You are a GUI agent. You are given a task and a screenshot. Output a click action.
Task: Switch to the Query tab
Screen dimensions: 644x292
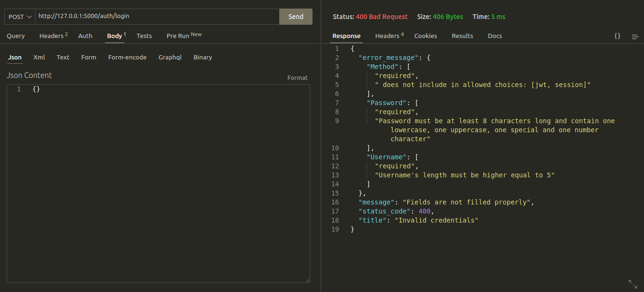point(16,36)
